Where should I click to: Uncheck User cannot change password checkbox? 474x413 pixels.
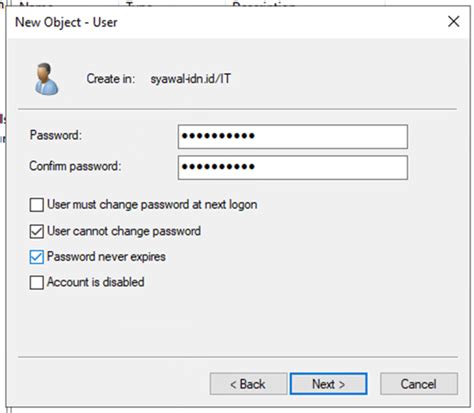(x=36, y=231)
